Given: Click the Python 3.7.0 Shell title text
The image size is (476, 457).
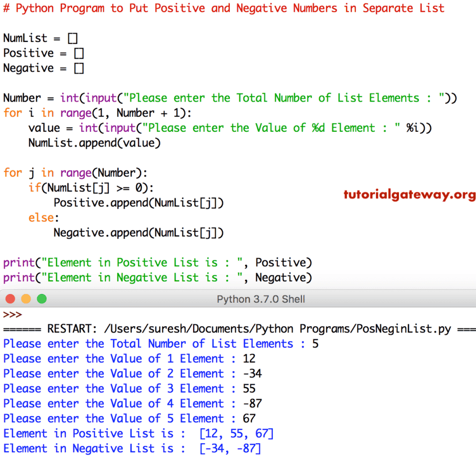Looking at the screenshot, I should tap(261, 299).
